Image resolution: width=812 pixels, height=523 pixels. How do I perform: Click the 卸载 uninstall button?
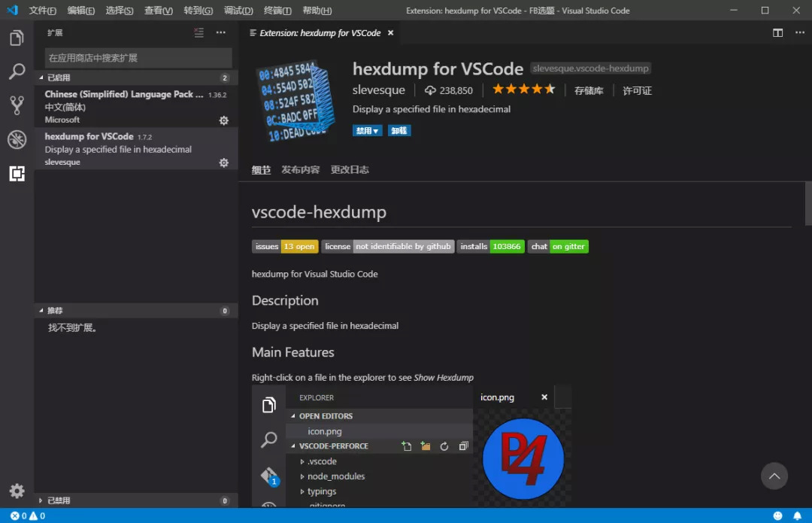399,131
